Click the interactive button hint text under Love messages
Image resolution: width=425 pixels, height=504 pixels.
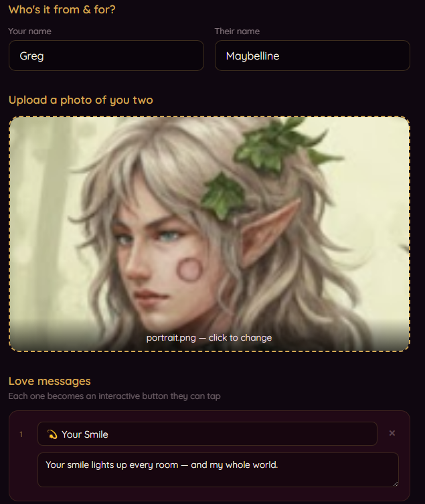pyautogui.click(x=114, y=396)
